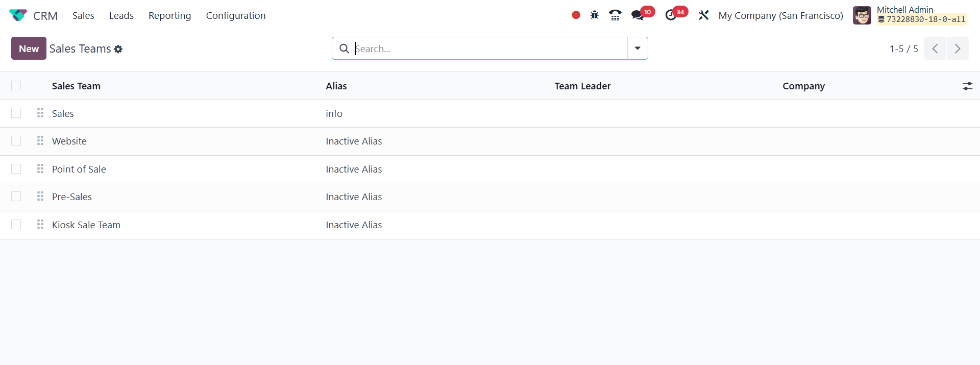
Task: Click the drag handle for Website row
Action: point(40,141)
